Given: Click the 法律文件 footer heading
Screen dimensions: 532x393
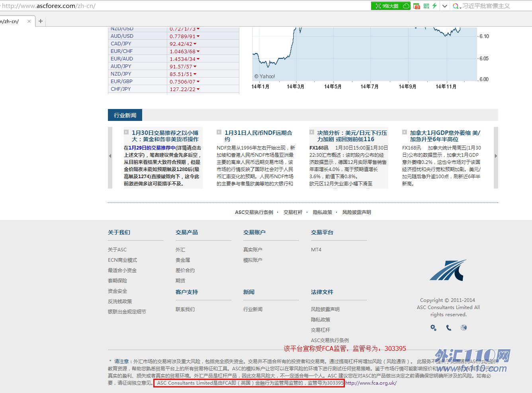Looking at the screenshot, I should [x=322, y=292].
